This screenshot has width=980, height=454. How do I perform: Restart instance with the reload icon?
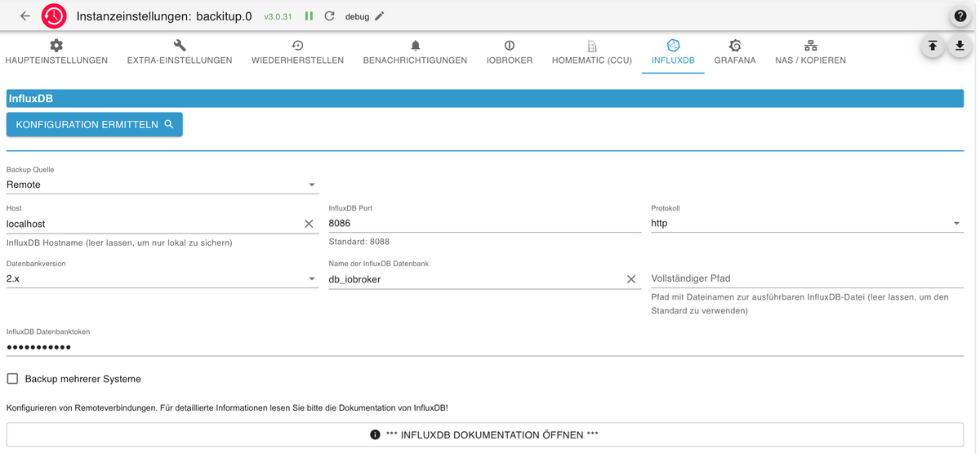click(x=329, y=16)
